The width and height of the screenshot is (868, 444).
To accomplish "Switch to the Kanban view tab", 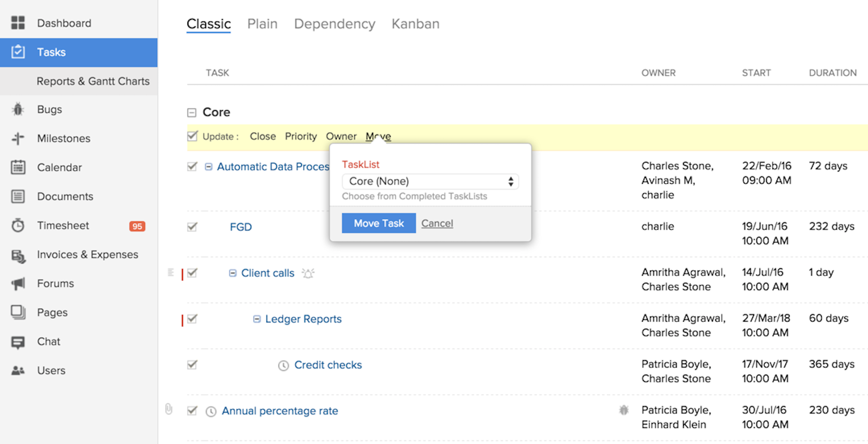I will pos(415,24).
